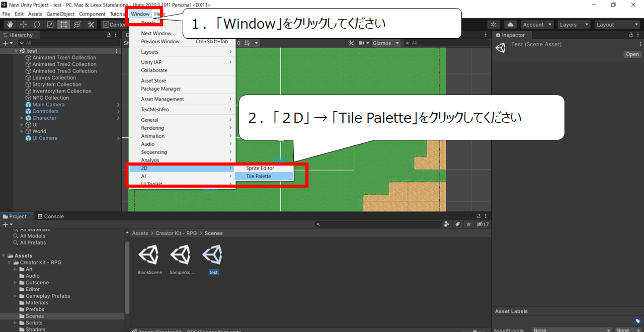Click Sprite Editor in the 2D submenu
The image size is (644, 332).
click(264, 168)
